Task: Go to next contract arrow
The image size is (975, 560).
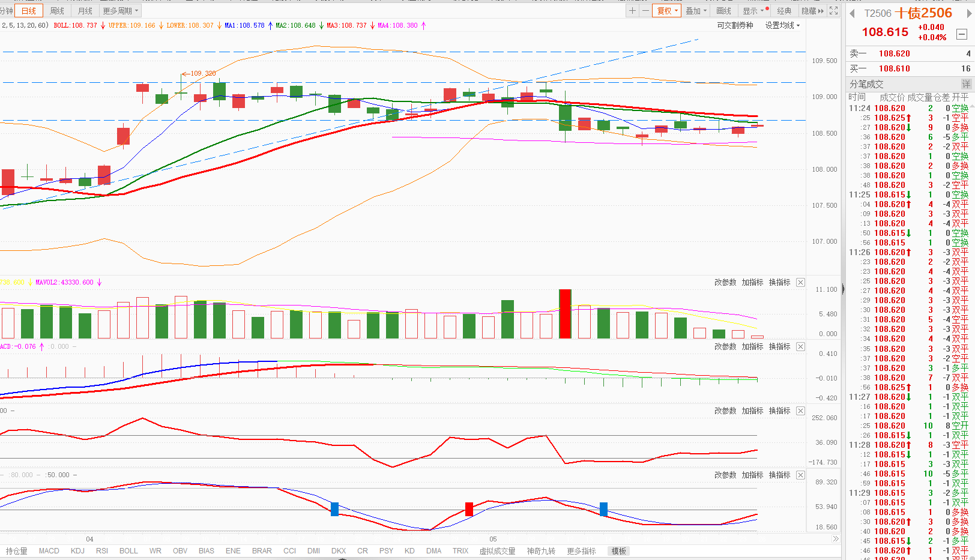Action: [x=968, y=13]
